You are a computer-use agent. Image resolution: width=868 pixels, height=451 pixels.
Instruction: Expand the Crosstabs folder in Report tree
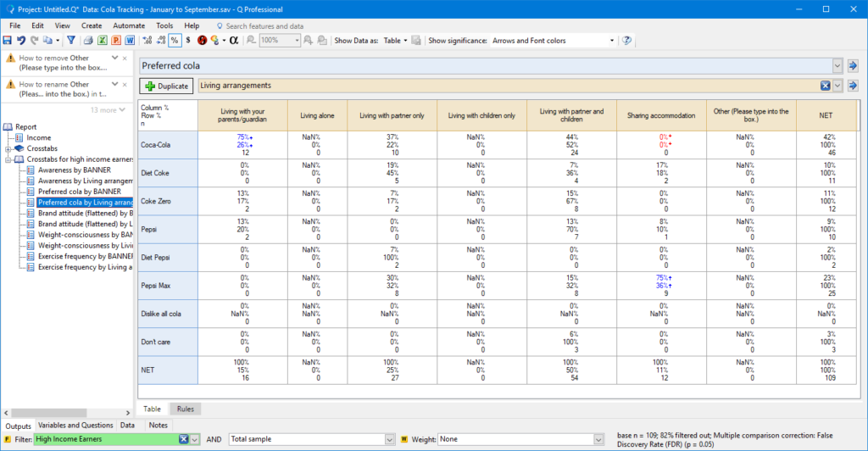tap(8, 149)
